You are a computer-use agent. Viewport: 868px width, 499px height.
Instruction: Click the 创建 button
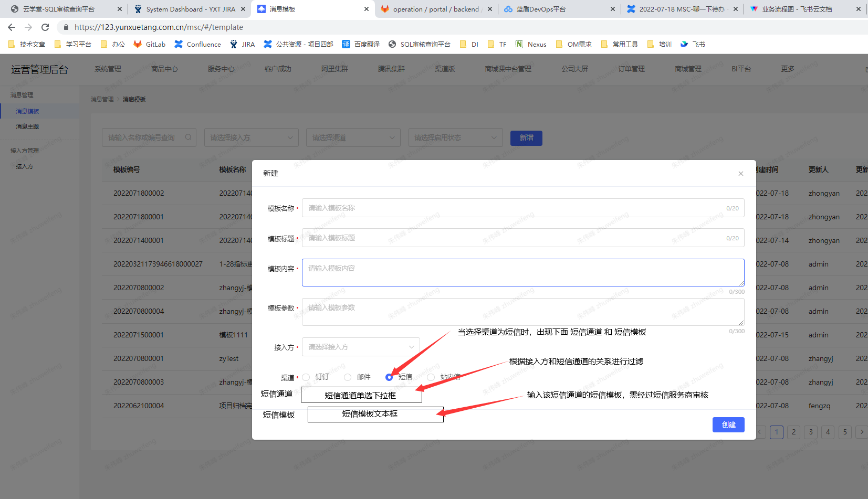[728, 424]
